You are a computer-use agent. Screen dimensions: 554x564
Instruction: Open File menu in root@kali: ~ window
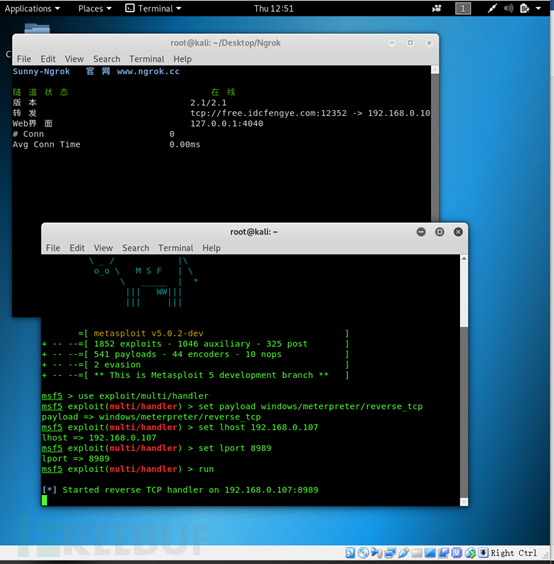pos(53,248)
